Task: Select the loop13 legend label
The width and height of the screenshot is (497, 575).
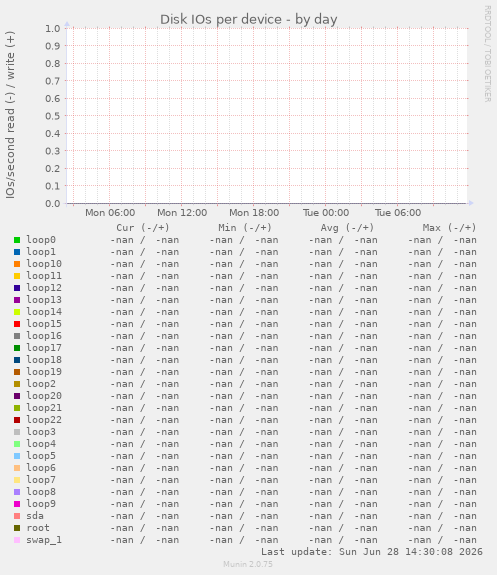Action: coord(44,300)
